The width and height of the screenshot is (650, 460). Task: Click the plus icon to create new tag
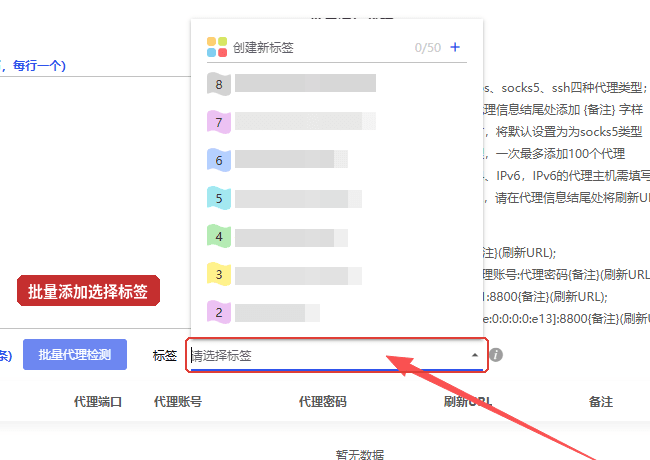point(455,47)
